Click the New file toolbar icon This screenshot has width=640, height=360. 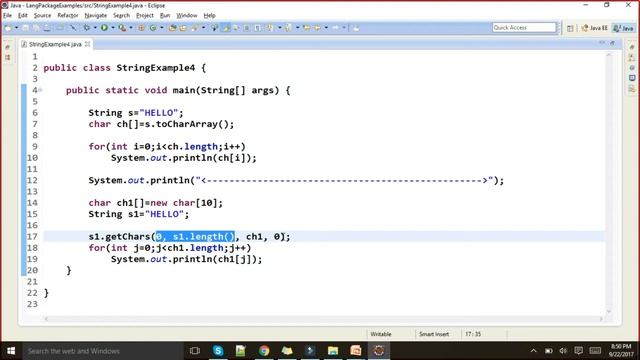point(8,28)
